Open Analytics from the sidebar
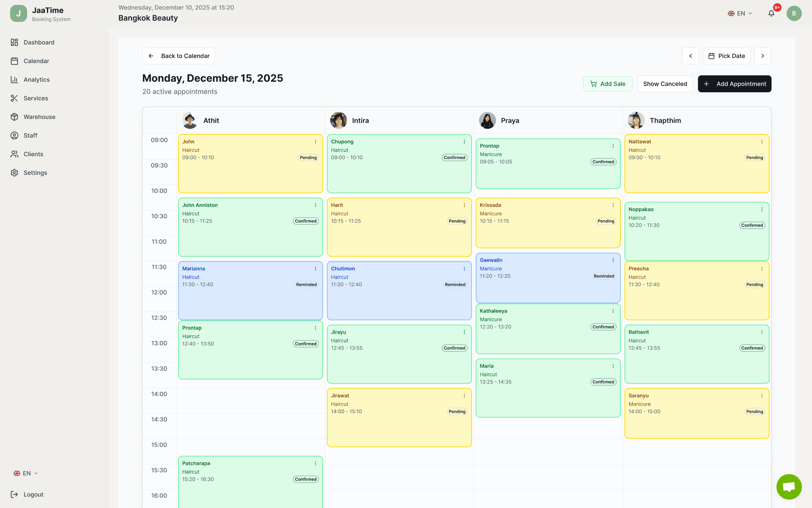812x508 pixels. pos(15,80)
